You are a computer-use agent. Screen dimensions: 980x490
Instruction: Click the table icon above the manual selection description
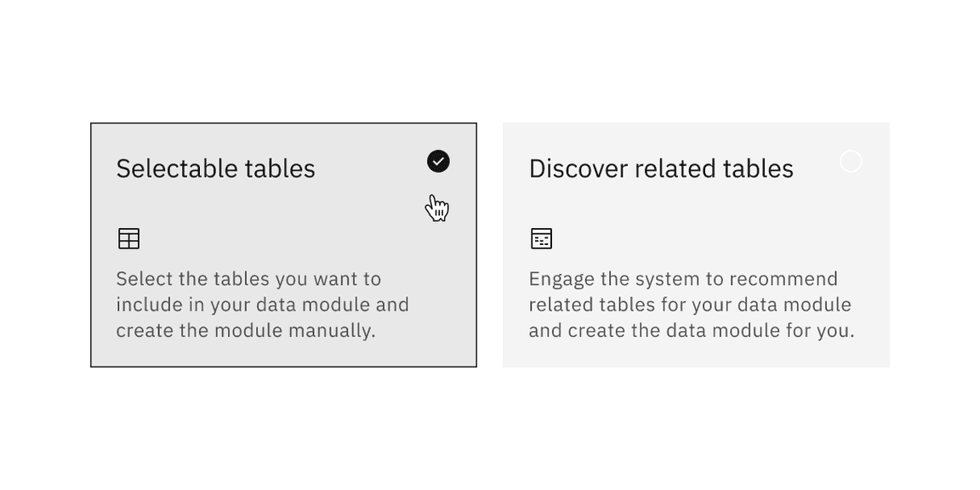[x=128, y=238]
